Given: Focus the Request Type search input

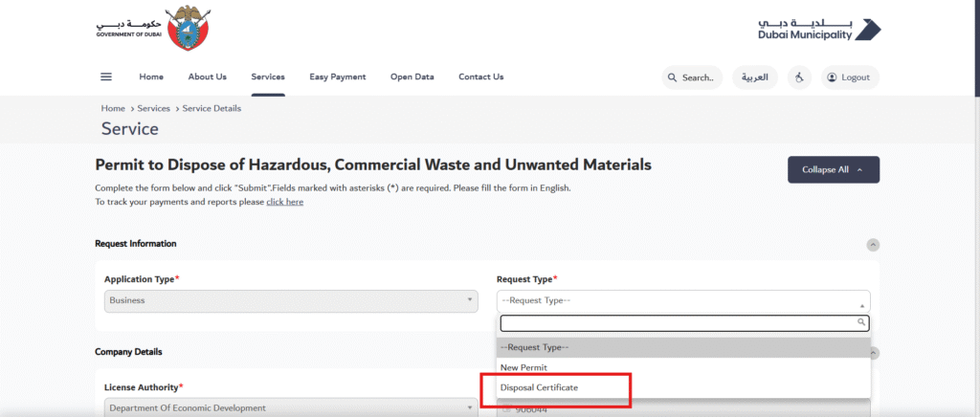Looking at the screenshot, I should coord(677,323).
